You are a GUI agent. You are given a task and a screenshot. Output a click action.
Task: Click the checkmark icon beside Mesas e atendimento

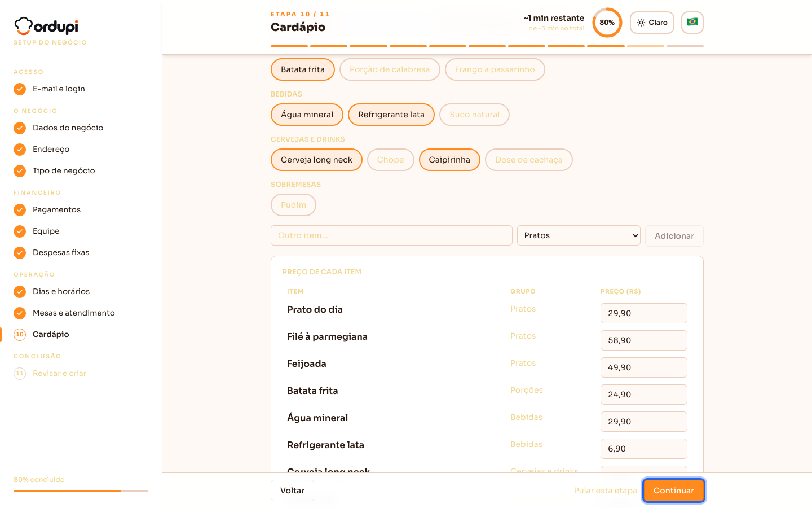tap(20, 313)
